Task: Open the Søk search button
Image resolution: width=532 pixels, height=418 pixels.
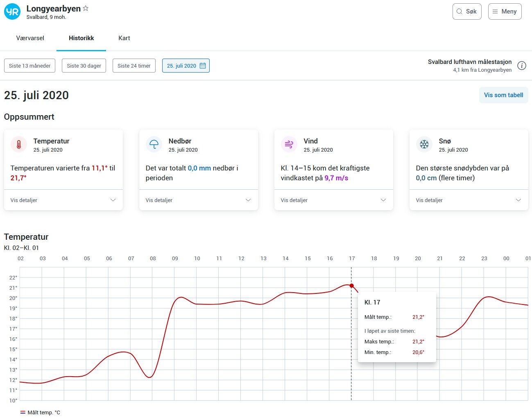Action: [466, 11]
